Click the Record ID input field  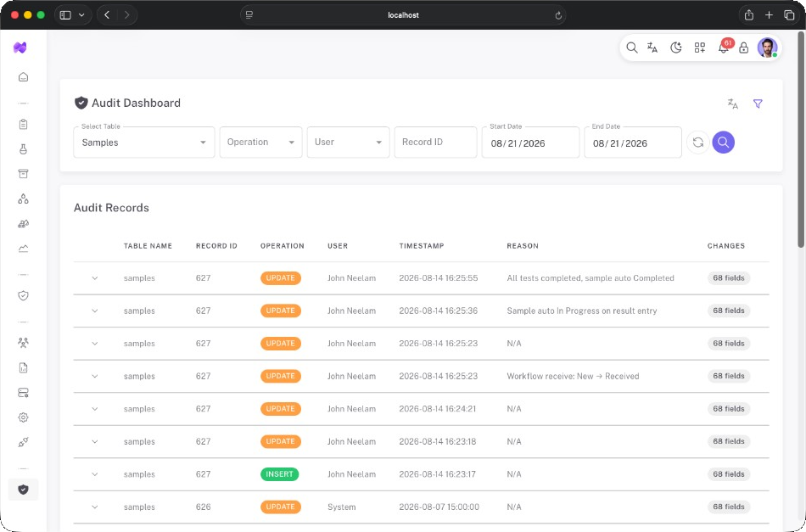435,143
